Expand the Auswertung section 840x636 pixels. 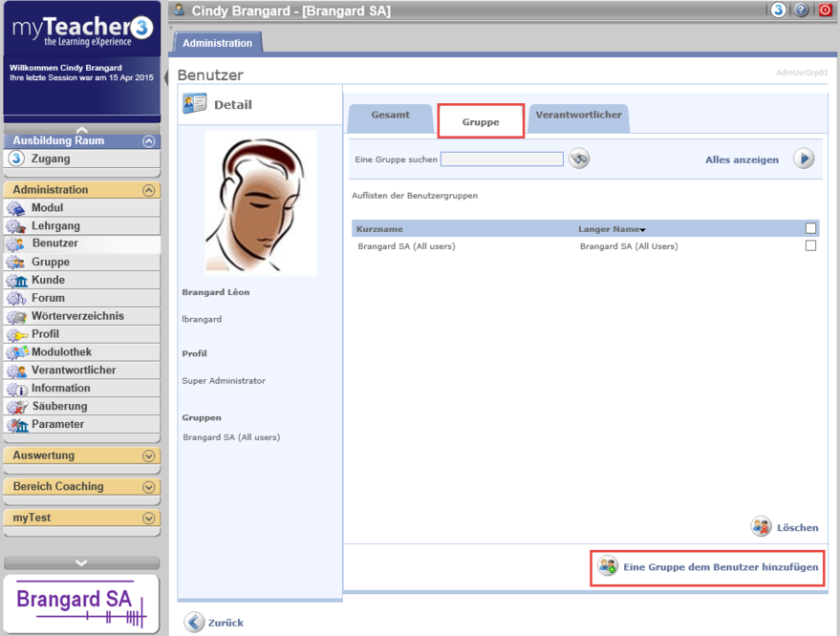pyautogui.click(x=148, y=456)
